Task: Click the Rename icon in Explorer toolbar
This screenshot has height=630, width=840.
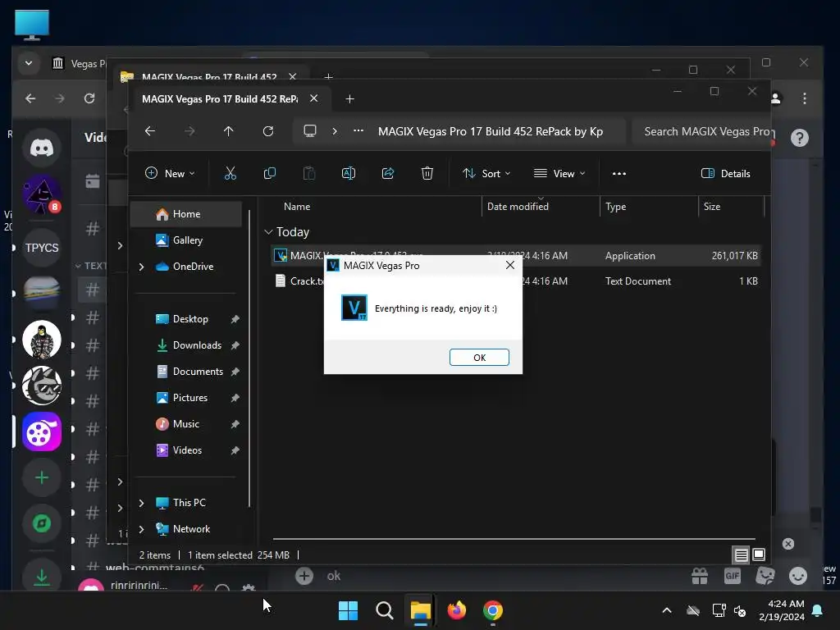Action: [348, 173]
